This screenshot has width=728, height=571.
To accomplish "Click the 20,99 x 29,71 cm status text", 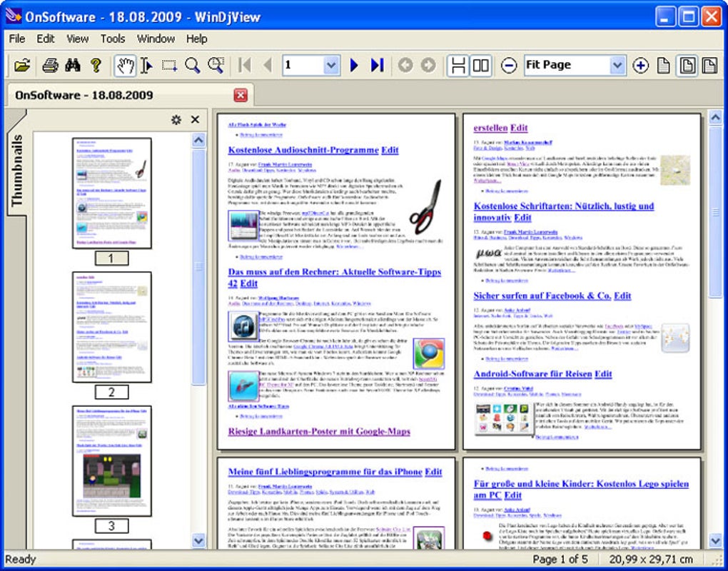I will pyautogui.click(x=650, y=560).
